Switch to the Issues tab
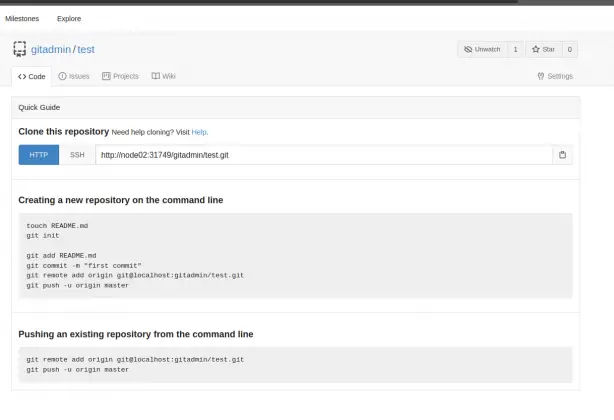Image resolution: width=614 pixels, height=420 pixels. coord(74,76)
